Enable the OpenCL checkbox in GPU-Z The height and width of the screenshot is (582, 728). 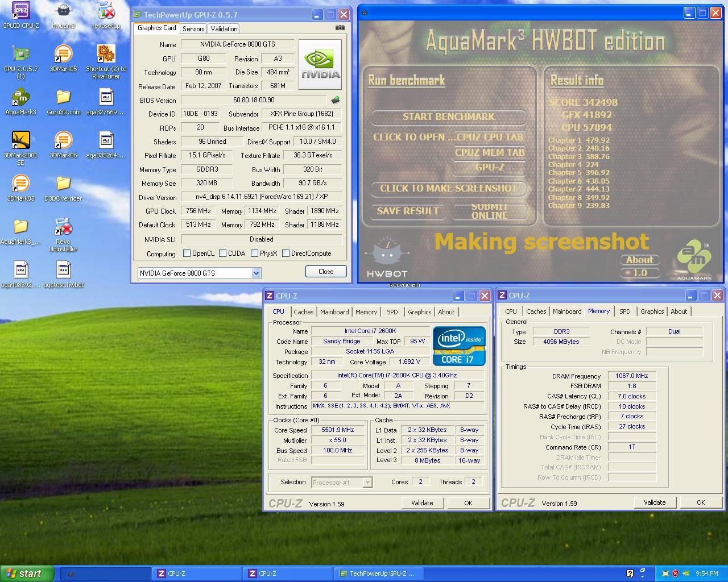[x=187, y=253]
